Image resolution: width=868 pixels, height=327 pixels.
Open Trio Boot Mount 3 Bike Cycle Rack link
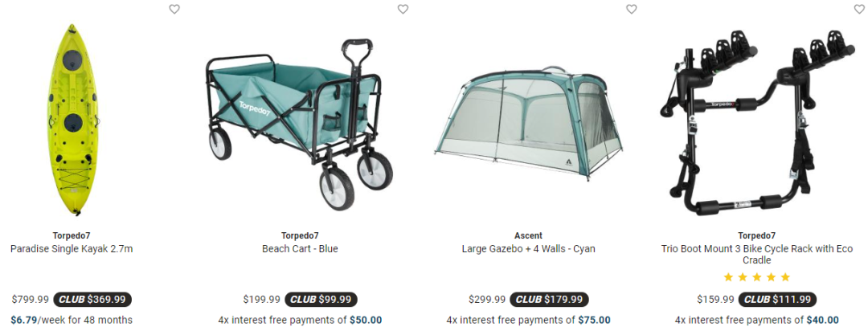[757, 255]
